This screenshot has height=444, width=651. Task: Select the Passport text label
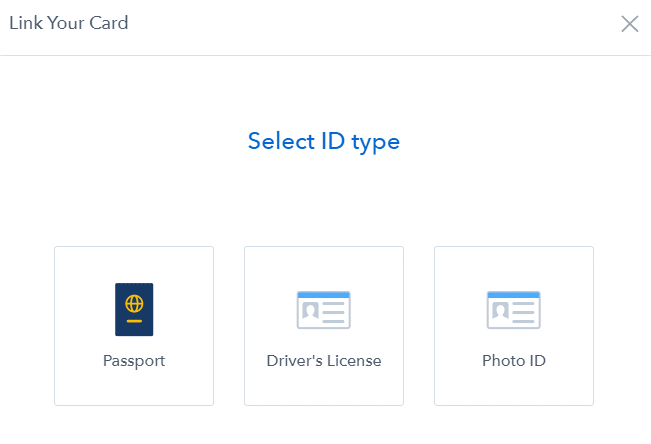coord(134,361)
